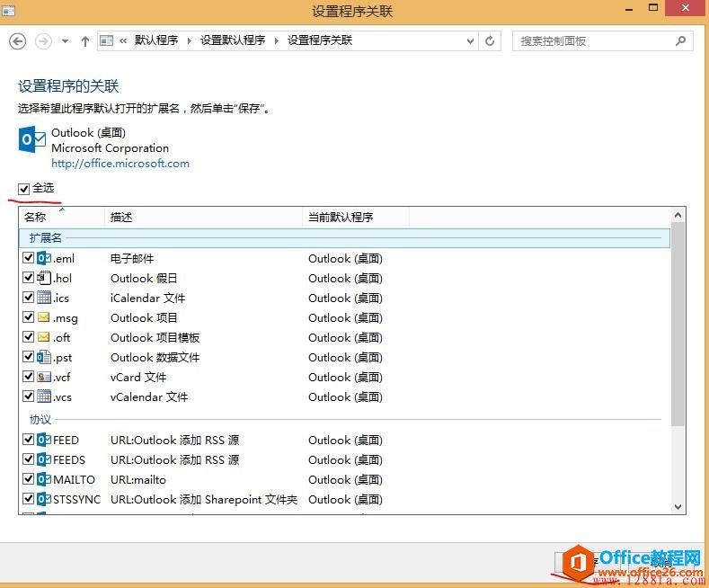Toggle the .hol extension checkbox
Image resolution: width=709 pixels, height=588 pixels.
coord(28,279)
